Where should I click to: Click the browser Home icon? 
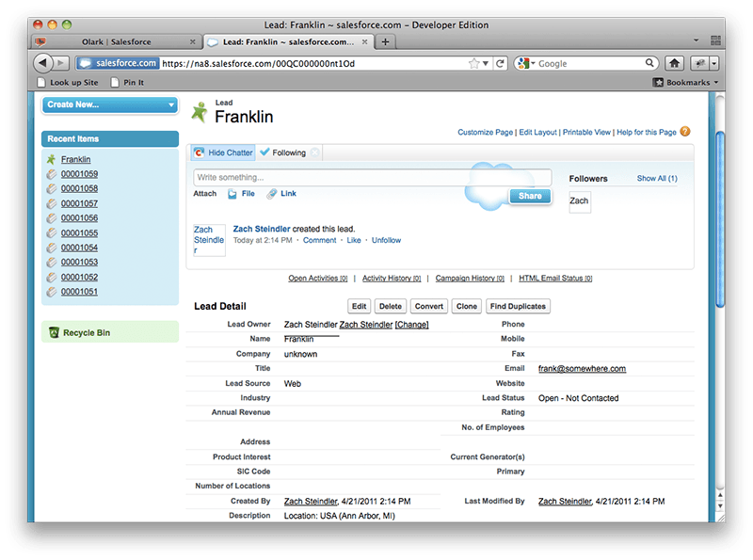674,63
